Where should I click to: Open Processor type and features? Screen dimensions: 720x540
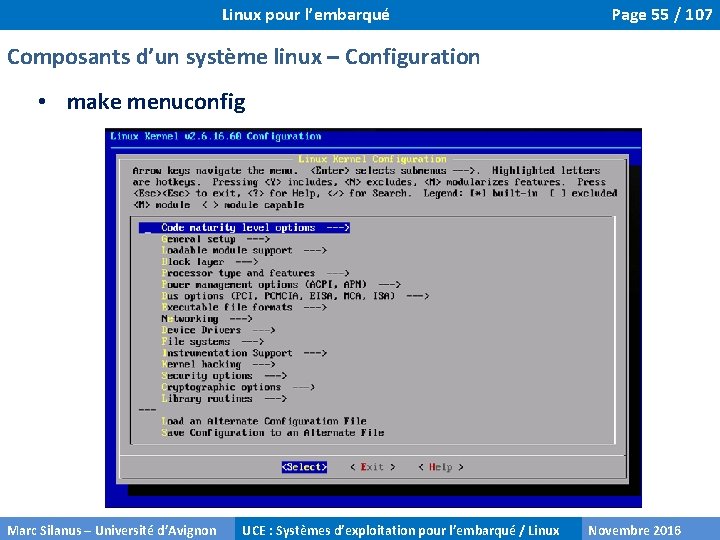[x=255, y=273]
